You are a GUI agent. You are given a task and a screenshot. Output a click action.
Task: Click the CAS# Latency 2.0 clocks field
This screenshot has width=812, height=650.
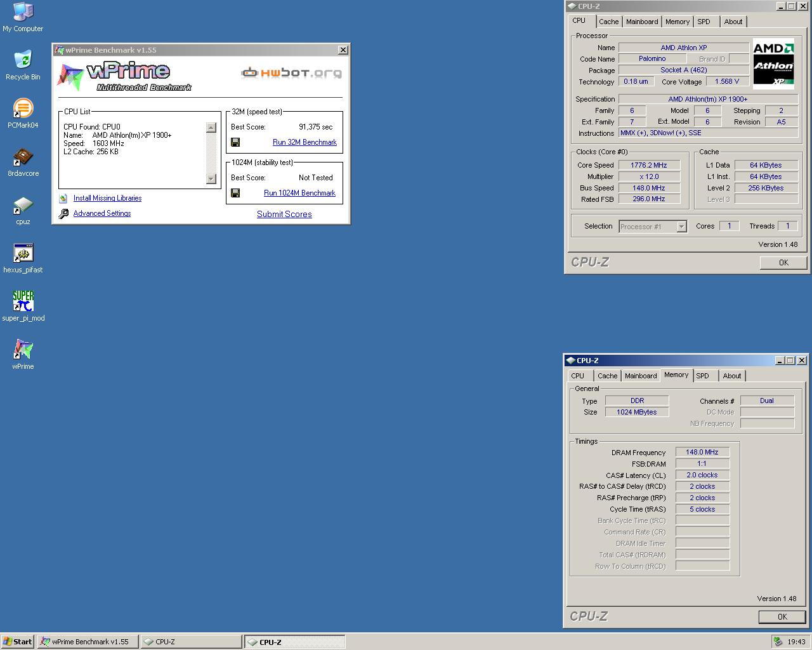[702, 475]
